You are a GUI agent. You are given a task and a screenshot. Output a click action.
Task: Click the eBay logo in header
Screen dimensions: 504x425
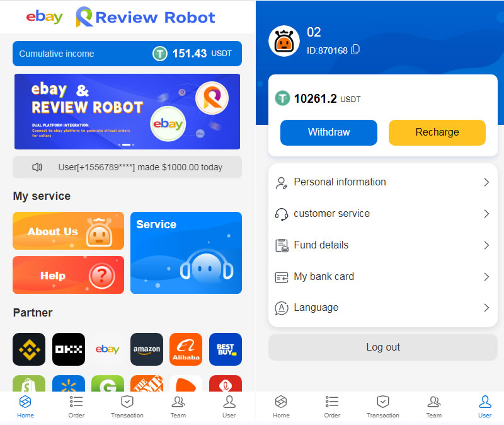(x=44, y=17)
